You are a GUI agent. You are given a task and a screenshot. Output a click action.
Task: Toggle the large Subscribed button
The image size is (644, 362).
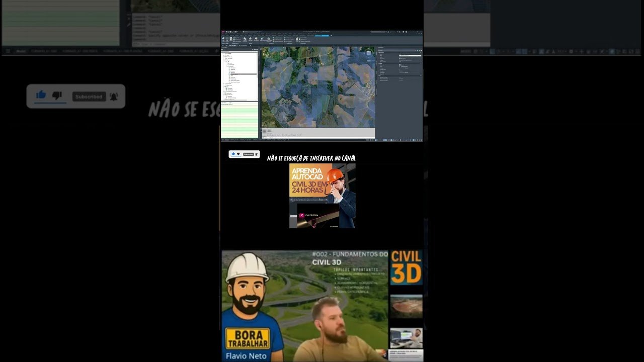tap(89, 97)
